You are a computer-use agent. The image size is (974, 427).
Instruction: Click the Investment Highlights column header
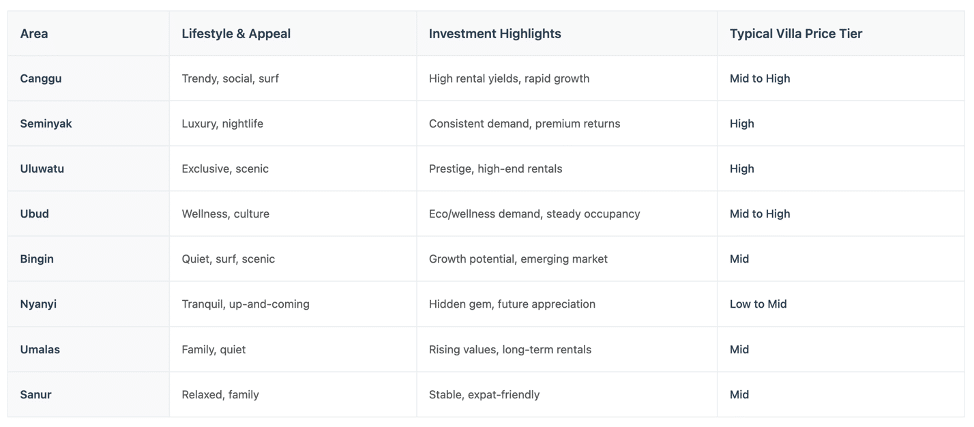[494, 34]
